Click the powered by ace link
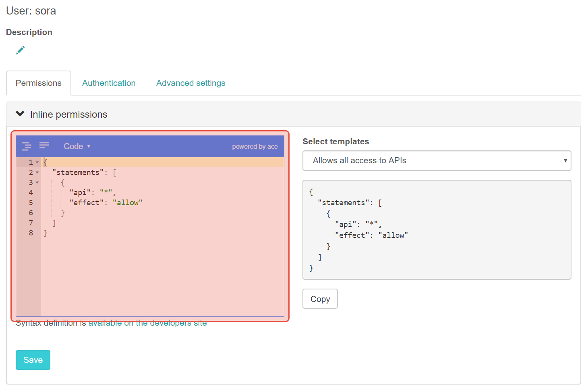The image size is (588, 391). click(255, 147)
